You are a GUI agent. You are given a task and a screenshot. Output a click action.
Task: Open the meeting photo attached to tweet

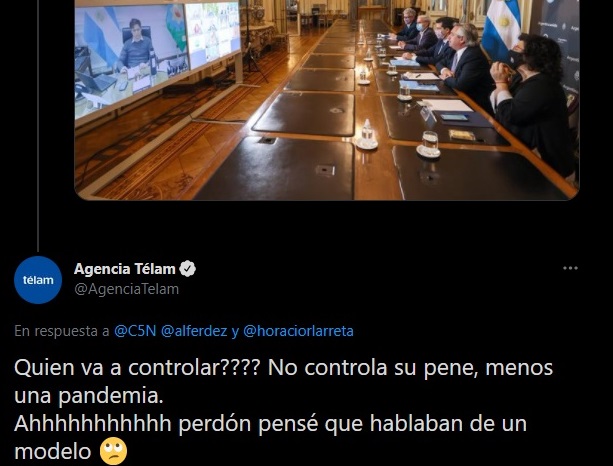coord(327,100)
